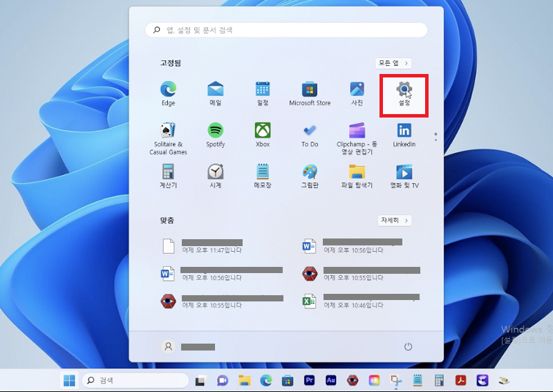Screen dimensions: 553x392
Task: Click the Start menu search field
Action: [286, 30]
